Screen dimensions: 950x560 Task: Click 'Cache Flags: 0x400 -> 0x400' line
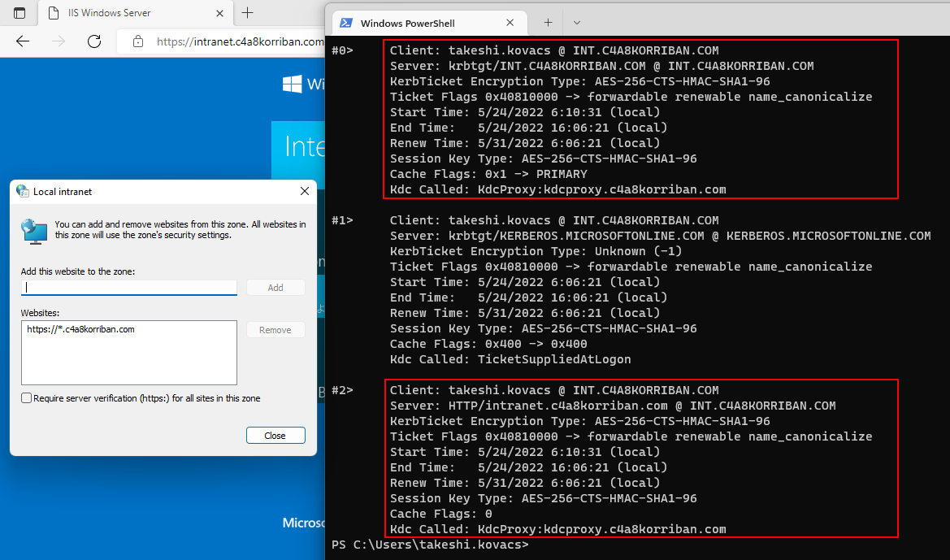click(x=488, y=344)
